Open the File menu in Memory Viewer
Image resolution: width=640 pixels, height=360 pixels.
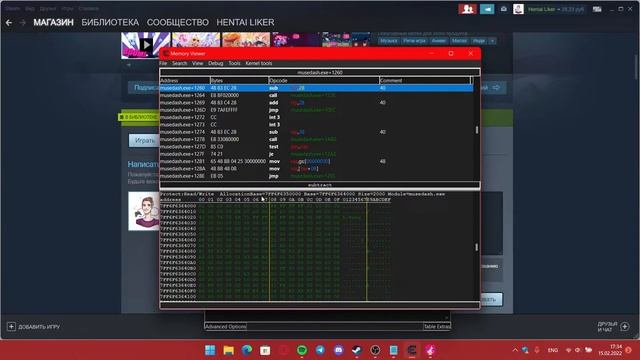163,63
